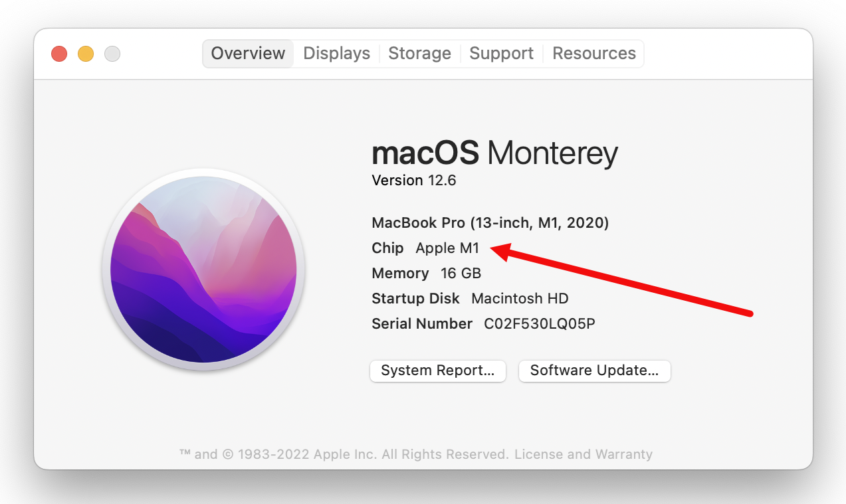Click the Version 12.6 text to reveal build number
The width and height of the screenshot is (846, 504).
[x=413, y=180]
